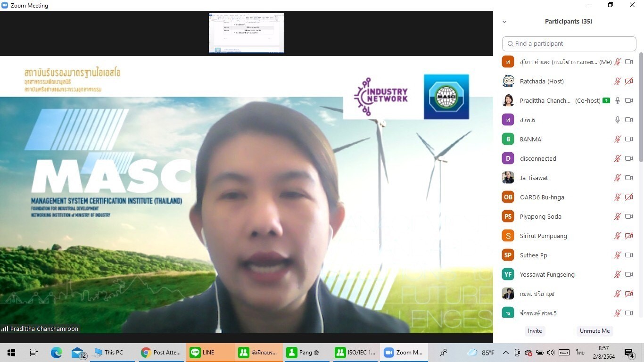644x362 pixels.
Task: Select participant Ratchada (Host) name
Action: point(542,81)
